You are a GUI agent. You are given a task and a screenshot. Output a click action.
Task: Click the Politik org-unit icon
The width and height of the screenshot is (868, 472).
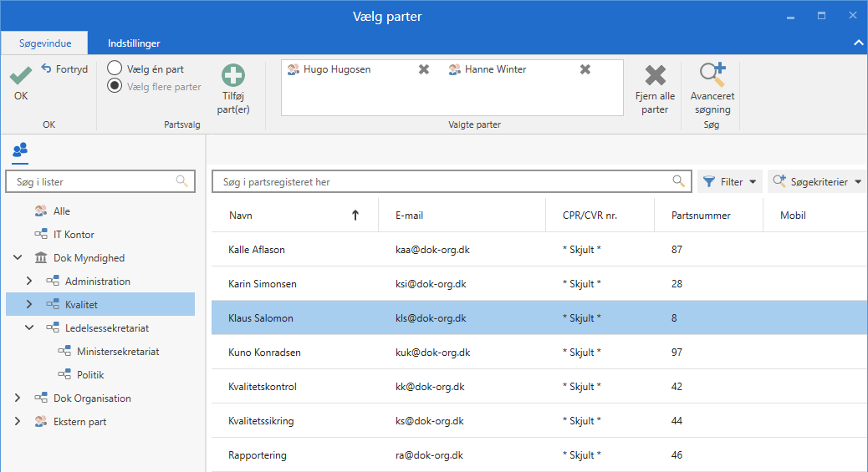pyautogui.click(x=64, y=374)
